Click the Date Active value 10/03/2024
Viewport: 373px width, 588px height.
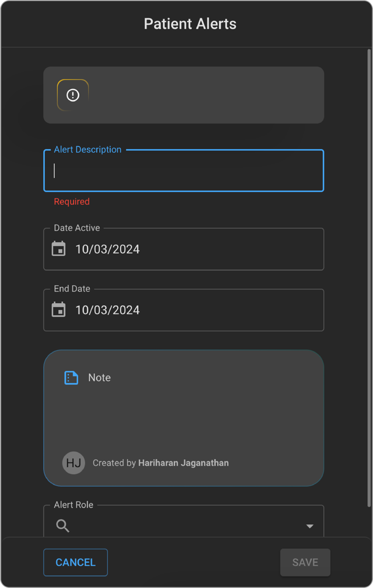tap(108, 249)
